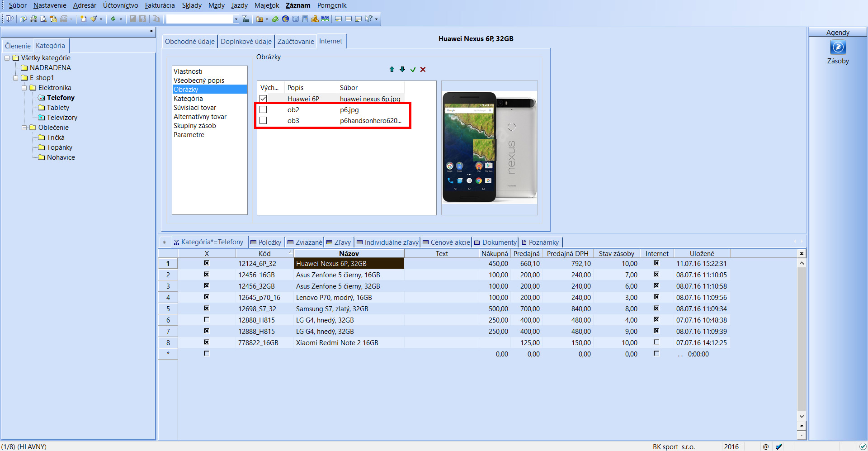The image size is (868, 451).
Task: Click the email envelope print icon
Action: (53, 19)
